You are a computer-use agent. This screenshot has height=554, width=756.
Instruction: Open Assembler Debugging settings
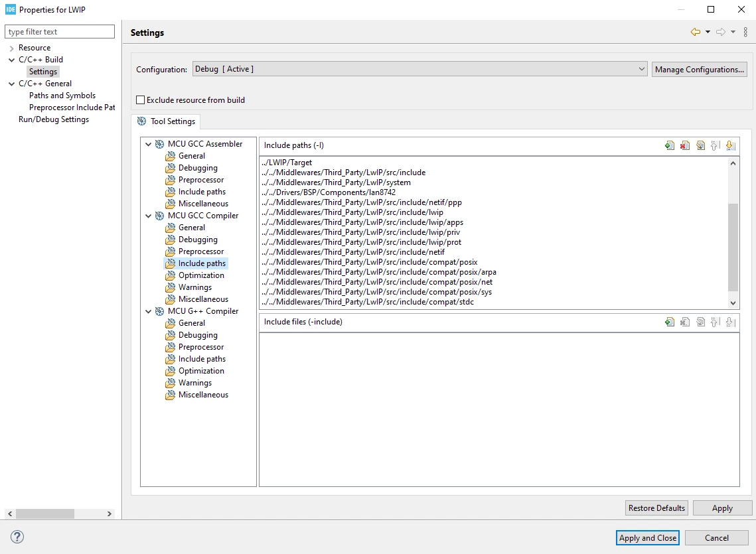[198, 168]
